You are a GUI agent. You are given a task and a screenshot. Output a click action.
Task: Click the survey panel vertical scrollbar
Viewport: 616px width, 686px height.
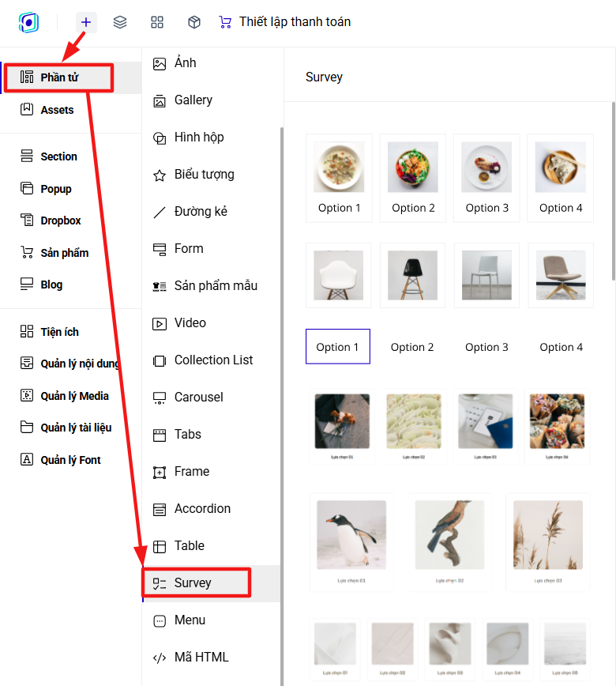[614, 191]
